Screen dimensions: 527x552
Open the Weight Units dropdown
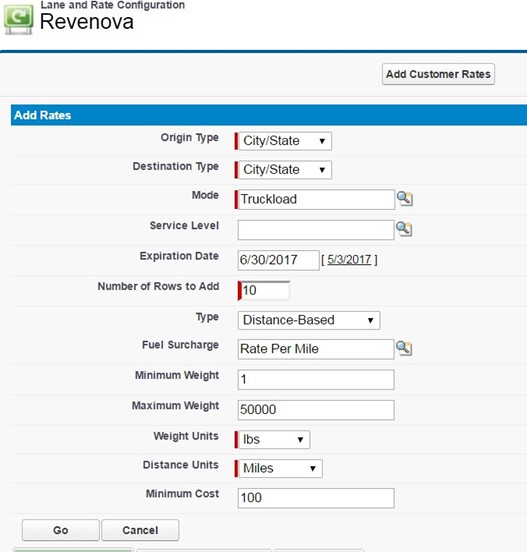[274, 440]
